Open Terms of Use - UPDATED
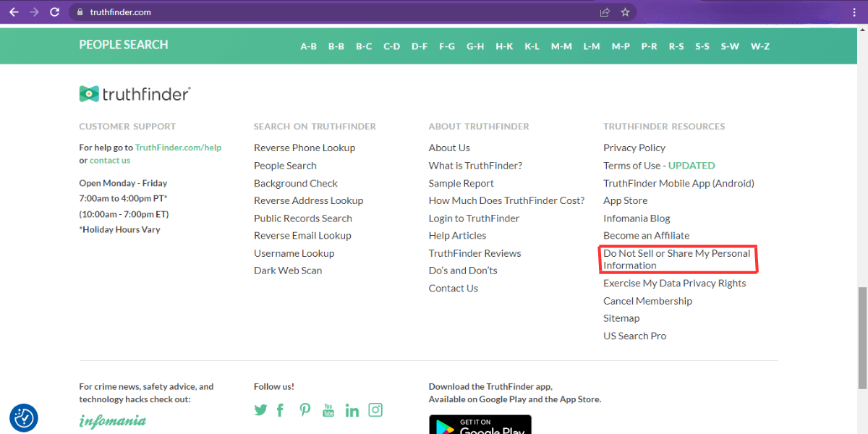Screen dimensions: 868x434 coord(659,166)
